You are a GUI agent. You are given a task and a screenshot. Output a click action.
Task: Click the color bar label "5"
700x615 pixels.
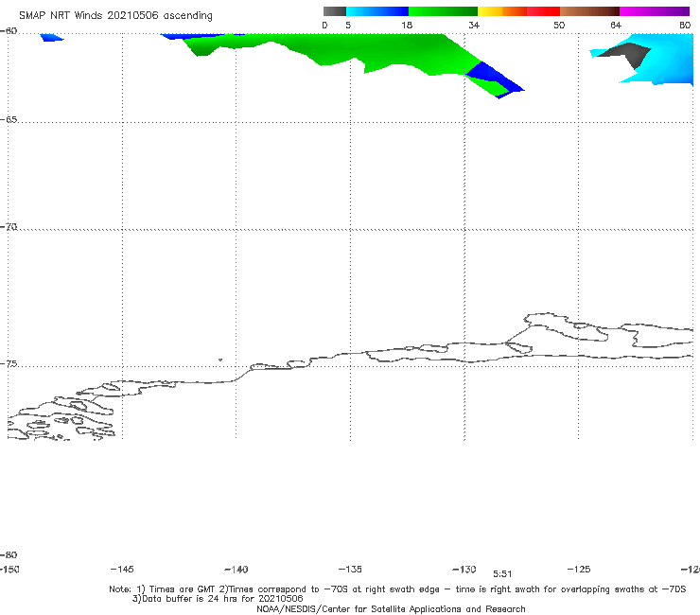click(348, 25)
